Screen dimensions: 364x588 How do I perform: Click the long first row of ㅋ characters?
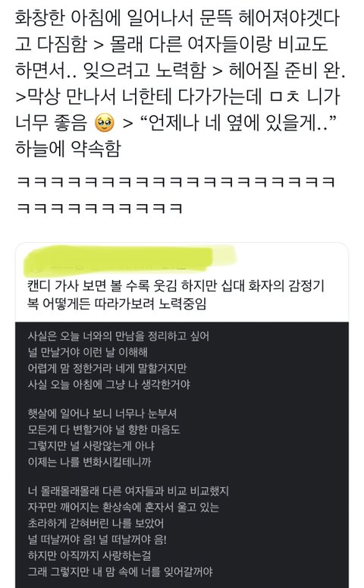pyautogui.click(x=176, y=182)
